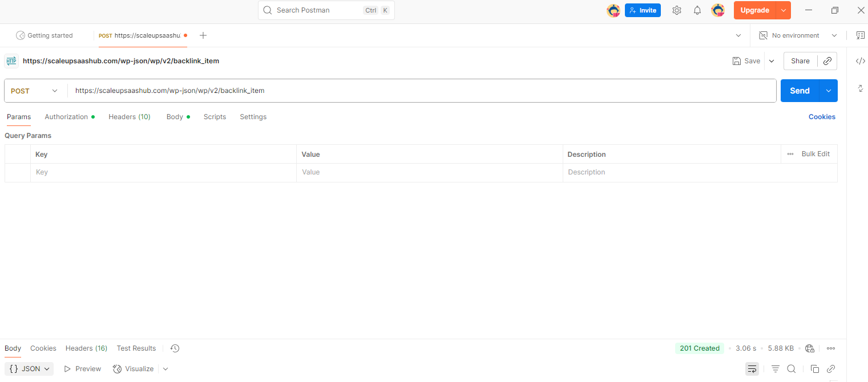Switch to the Test Results tab
The height and width of the screenshot is (382, 868).
(x=136, y=348)
